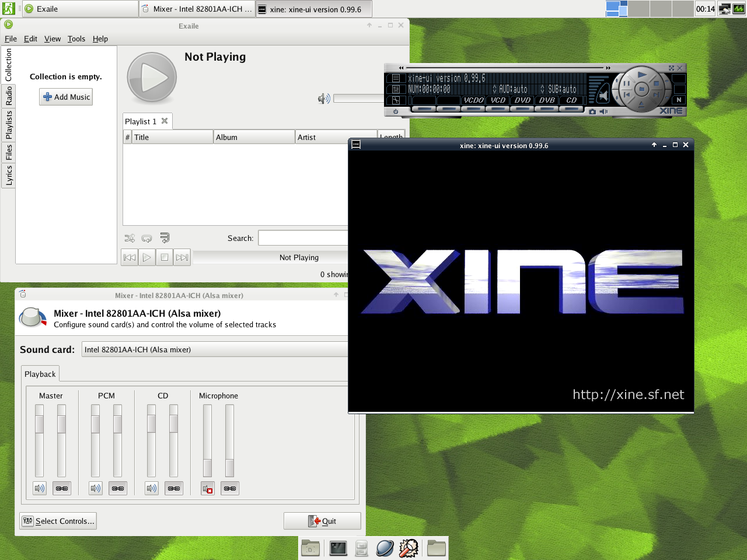The width and height of the screenshot is (747, 560).
Task: Mute the Master track in Mixer
Action: [40, 488]
